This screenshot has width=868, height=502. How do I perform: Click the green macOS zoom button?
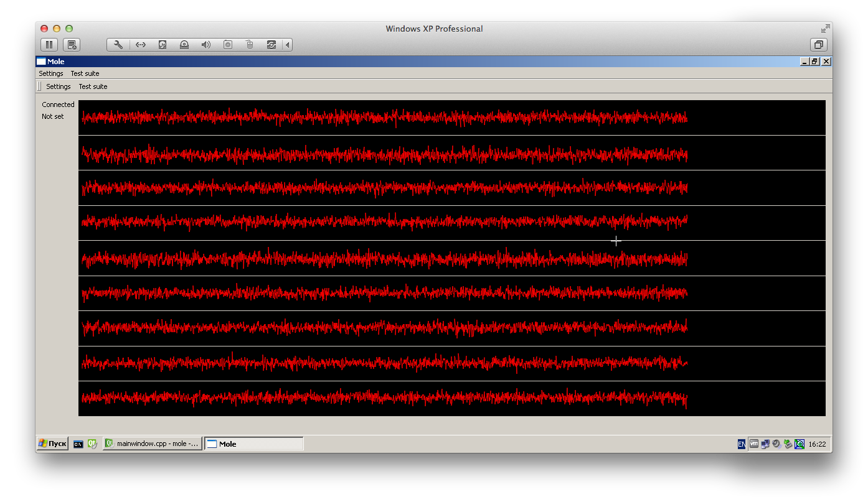click(x=69, y=29)
